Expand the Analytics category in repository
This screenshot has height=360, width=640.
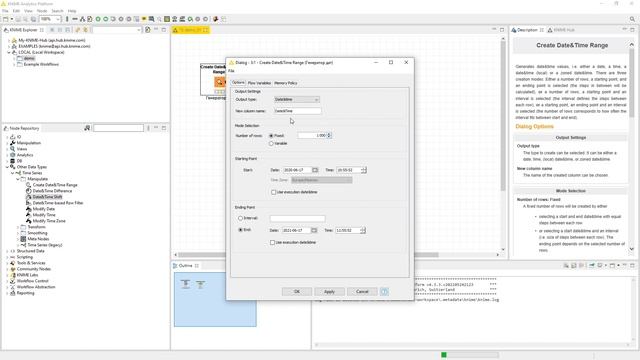(x=7, y=155)
